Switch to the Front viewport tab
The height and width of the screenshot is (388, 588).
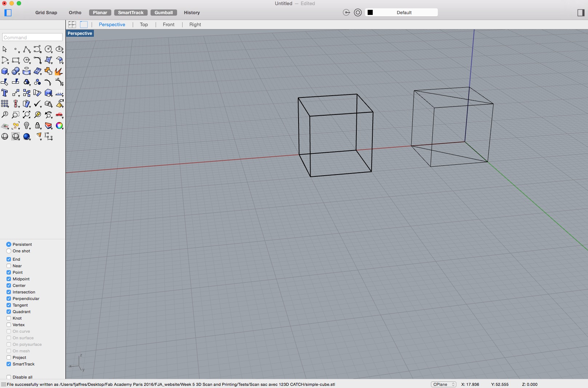169,24
